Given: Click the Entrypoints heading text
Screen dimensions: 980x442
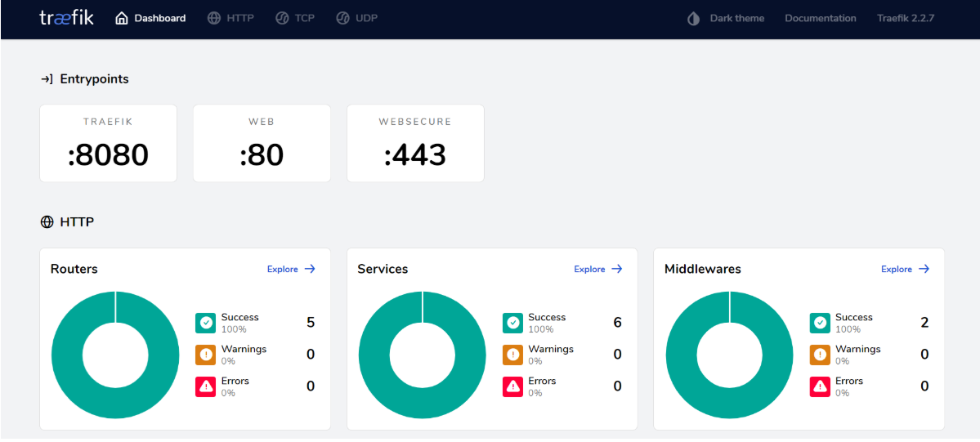Looking at the screenshot, I should click(94, 78).
